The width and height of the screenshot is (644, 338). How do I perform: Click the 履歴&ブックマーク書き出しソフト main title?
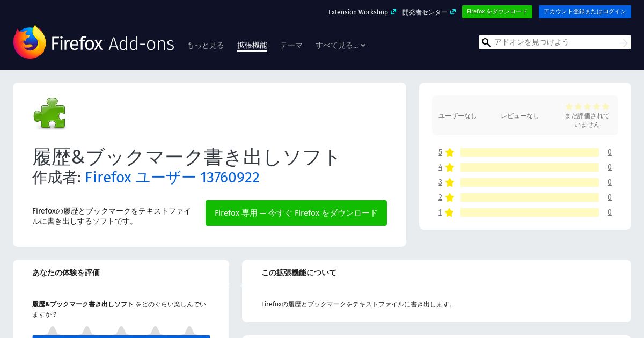(x=186, y=157)
